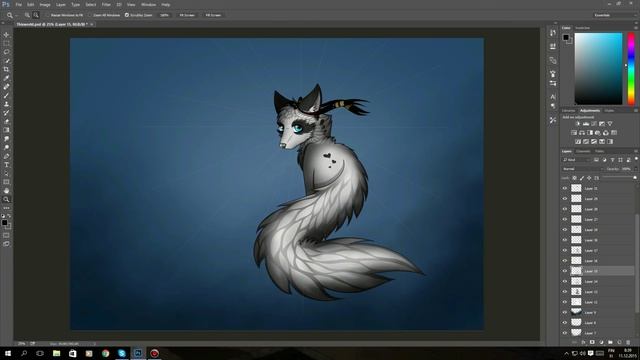
Task: Create a new layer from Layers panel
Action: click(619, 342)
